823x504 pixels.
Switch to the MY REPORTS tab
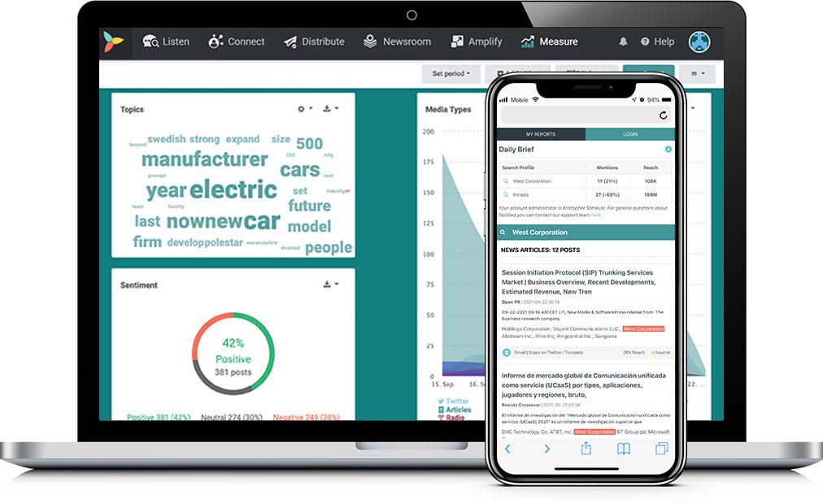[541, 134]
